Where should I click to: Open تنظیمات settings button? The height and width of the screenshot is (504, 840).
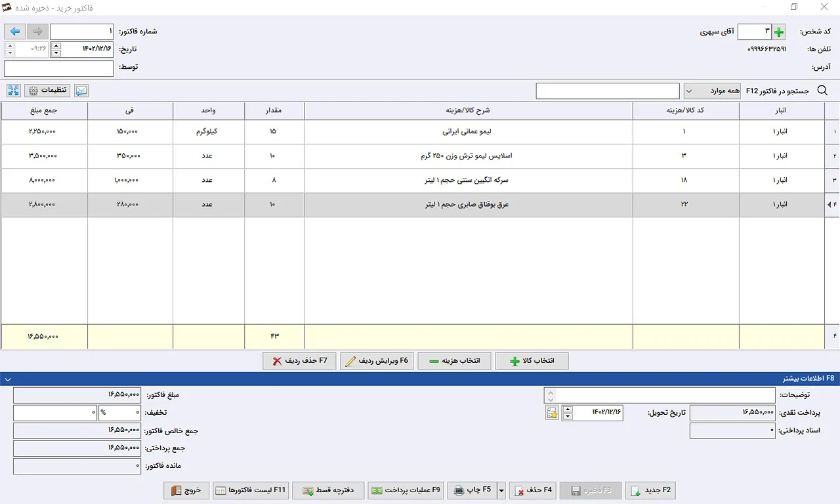point(48,91)
